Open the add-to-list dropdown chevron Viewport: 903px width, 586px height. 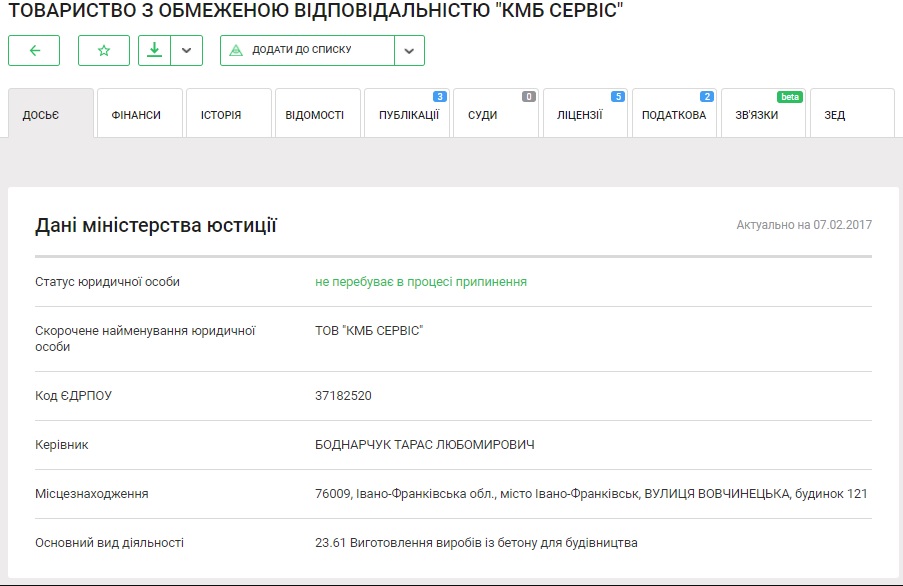tap(409, 50)
